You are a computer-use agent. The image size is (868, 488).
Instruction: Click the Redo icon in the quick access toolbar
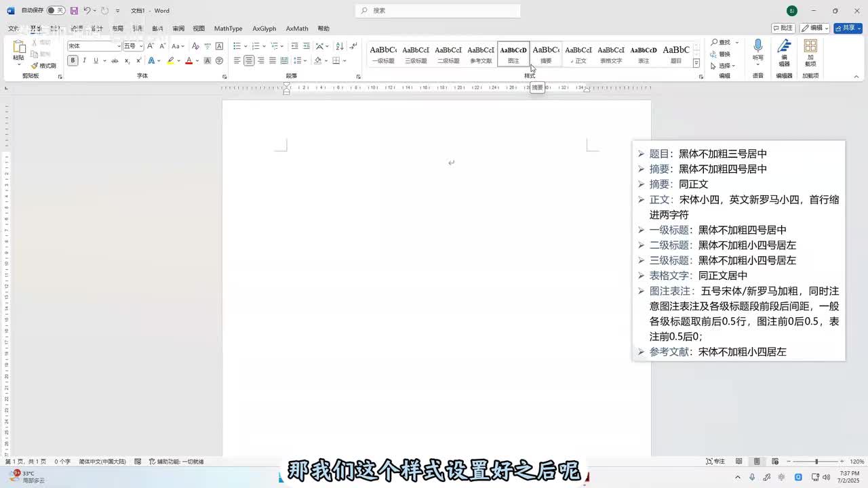pos(104,10)
